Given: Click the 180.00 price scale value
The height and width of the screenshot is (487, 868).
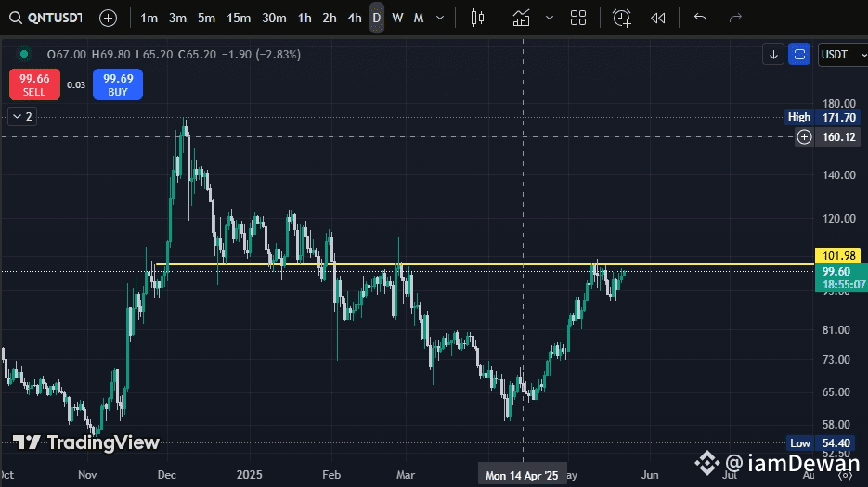Looking at the screenshot, I should coord(838,104).
